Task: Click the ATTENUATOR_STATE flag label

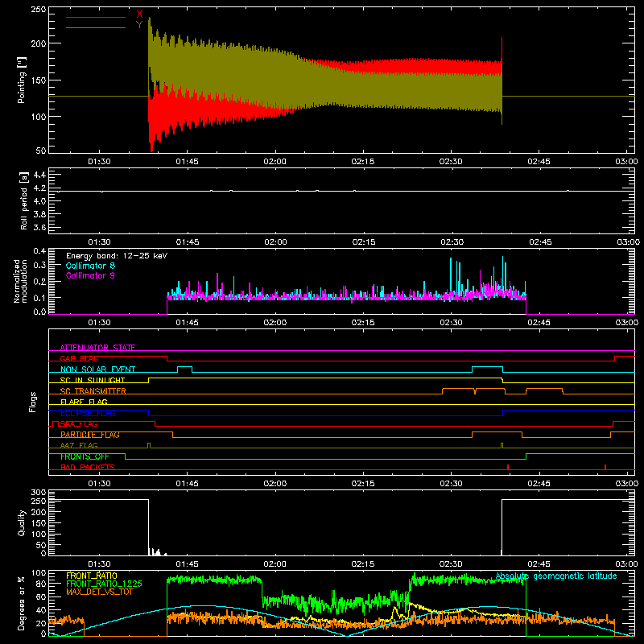Action: pos(97,348)
